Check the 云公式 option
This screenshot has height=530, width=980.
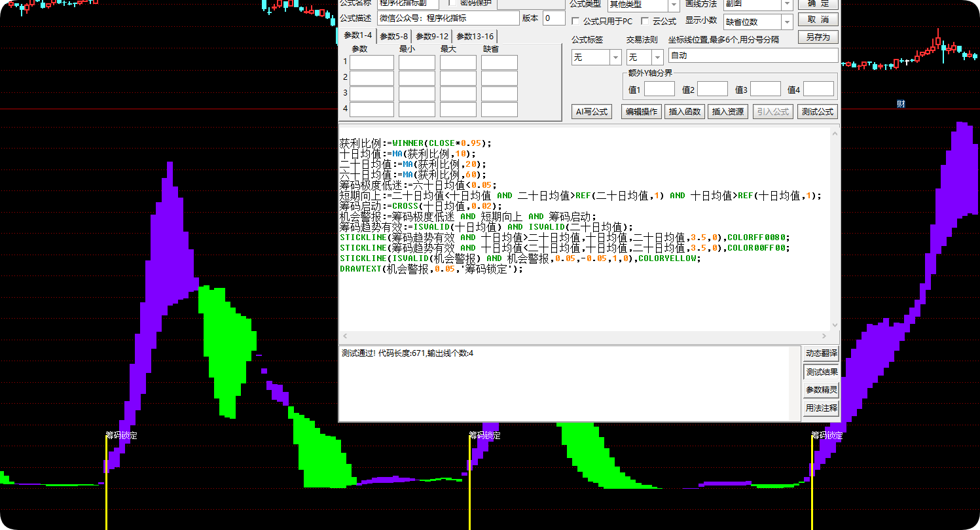coord(645,21)
